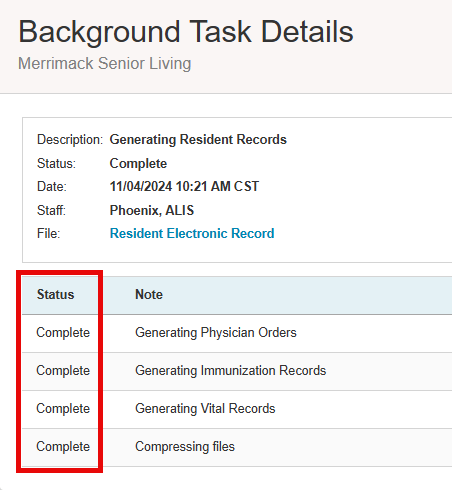The image size is (452, 490).
Task: Select the Generating Physician Orders row
Action: pos(237,333)
